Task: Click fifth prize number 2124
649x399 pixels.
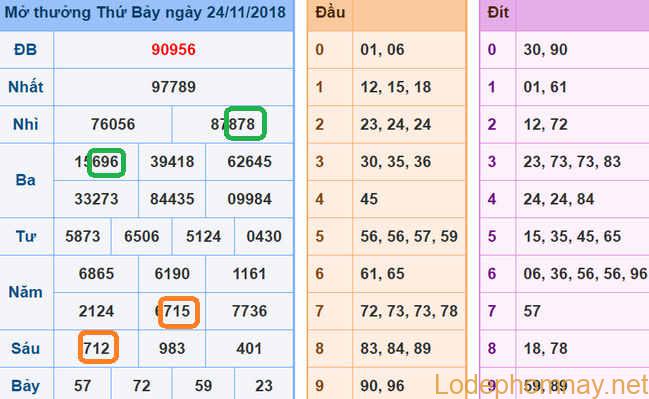Action: (96, 311)
